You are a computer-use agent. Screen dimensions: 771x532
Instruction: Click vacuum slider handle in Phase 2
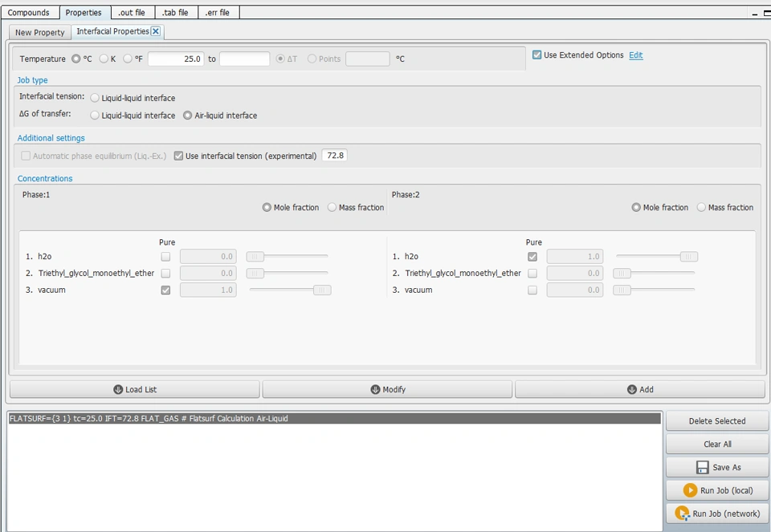tap(622, 290)
